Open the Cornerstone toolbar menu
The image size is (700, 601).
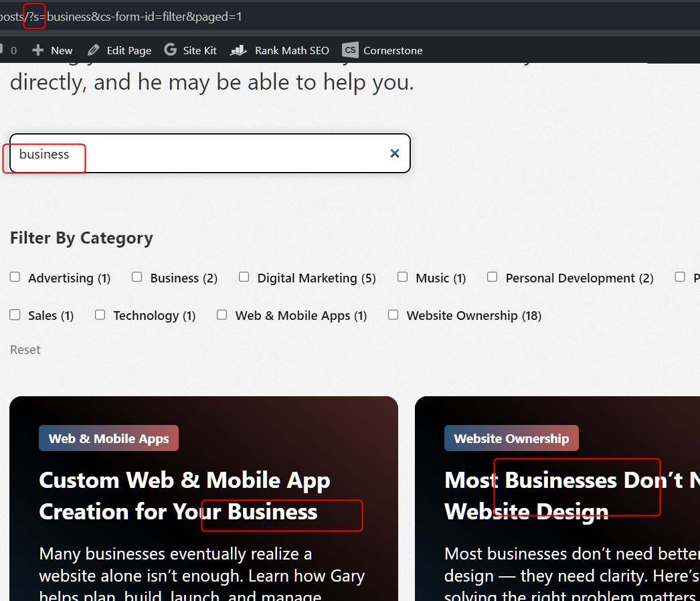pyautogui.click(x=393, y=50)
